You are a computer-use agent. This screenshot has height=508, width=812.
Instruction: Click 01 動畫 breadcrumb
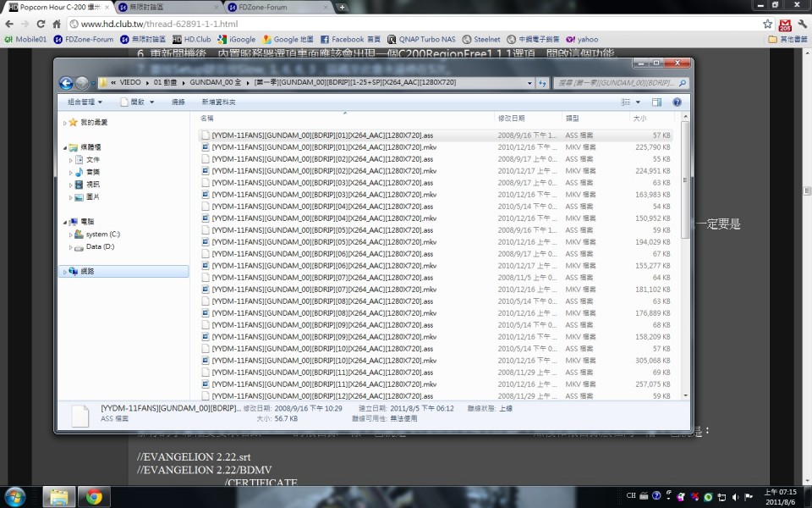click(165, 82)
